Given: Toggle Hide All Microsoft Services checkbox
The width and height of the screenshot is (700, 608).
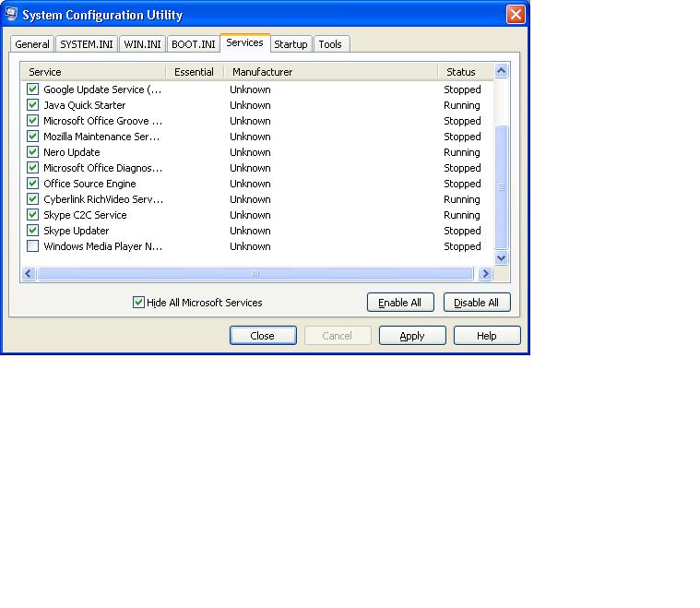Looking at the screenshot, I should tap(138, 302).
